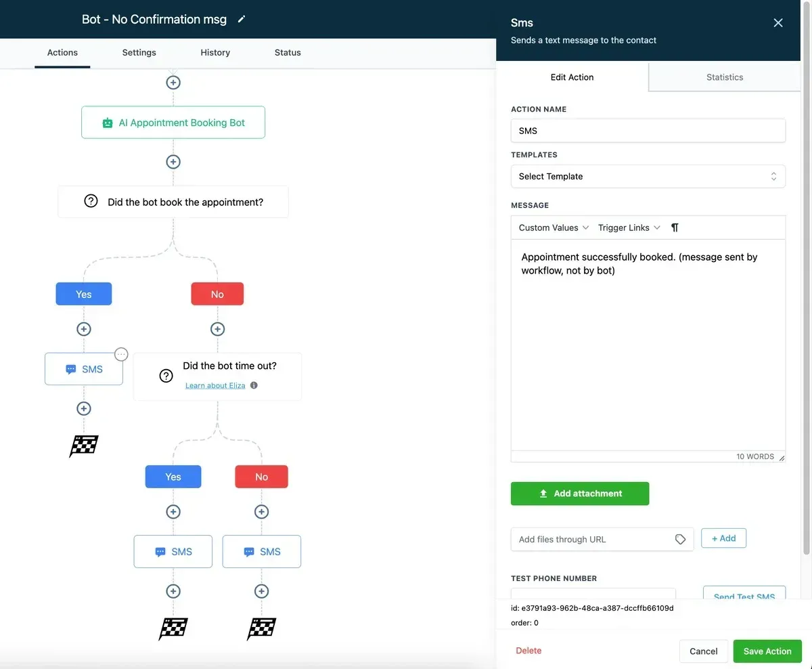The height and width of the screenshot is (669, 812).
Task: Click the info icon beside Learn about Eliza
Action: [254, 385]
